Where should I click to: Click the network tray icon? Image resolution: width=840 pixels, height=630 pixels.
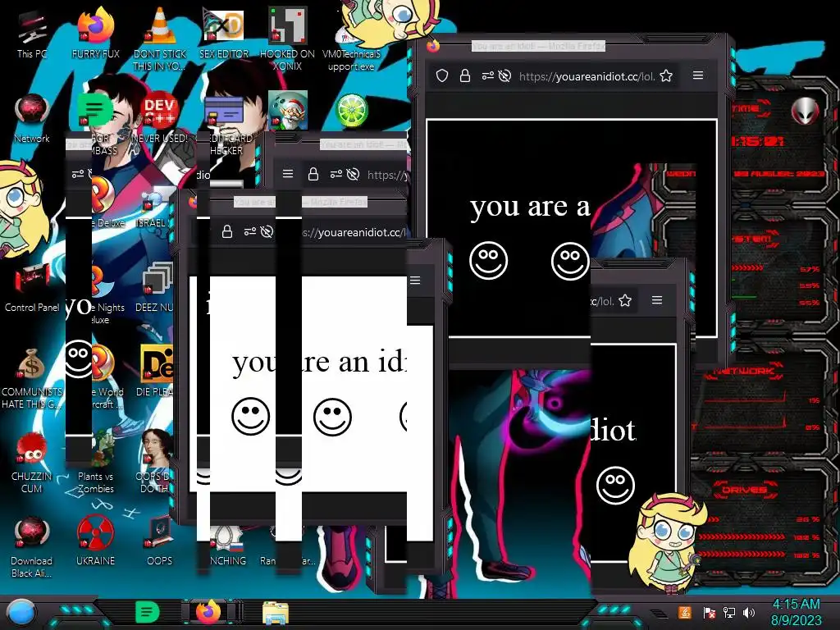pos(729,613)
